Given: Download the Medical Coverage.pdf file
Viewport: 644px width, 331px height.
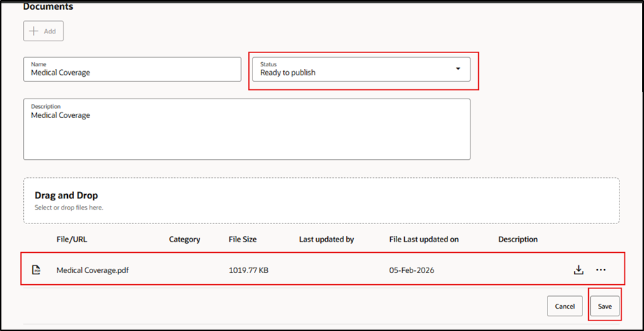Looking at the screenshot, I should pyautogui.click(x=578, y=270).
